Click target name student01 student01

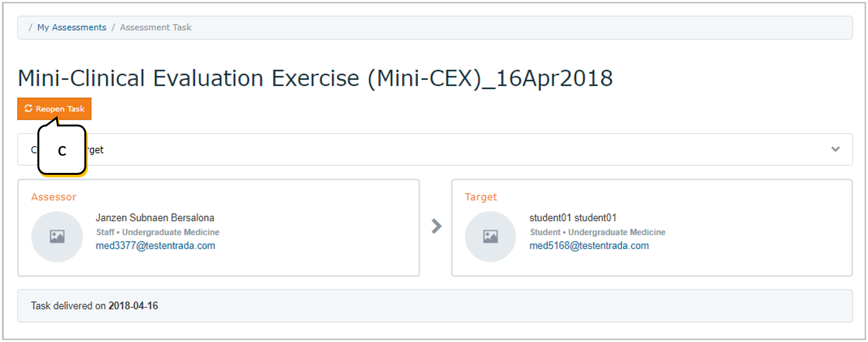[573, 218]
